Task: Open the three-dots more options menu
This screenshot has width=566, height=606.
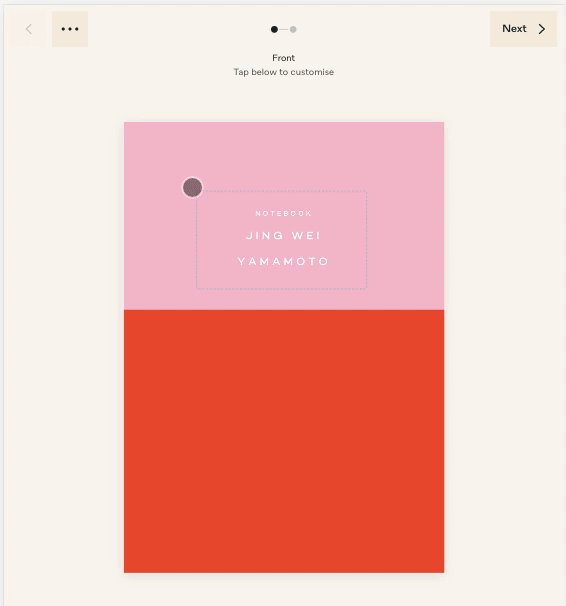Action: tap(70, 29)
